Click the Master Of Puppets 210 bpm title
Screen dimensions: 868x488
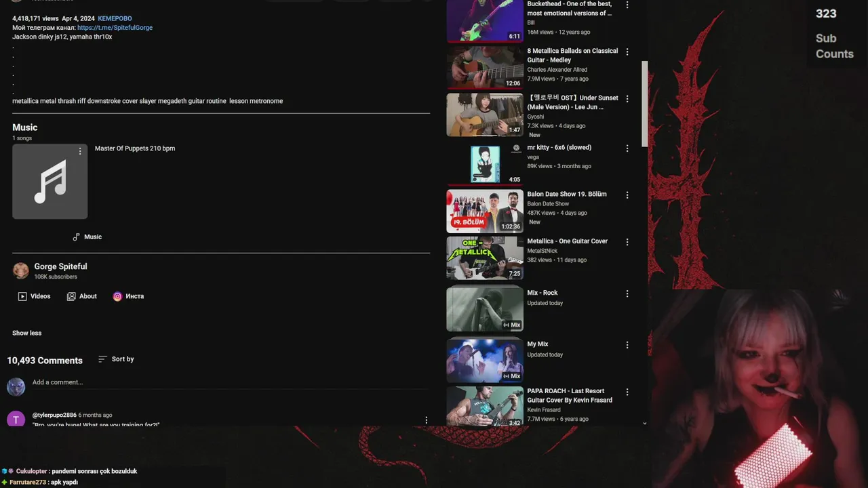coord(135,148)
